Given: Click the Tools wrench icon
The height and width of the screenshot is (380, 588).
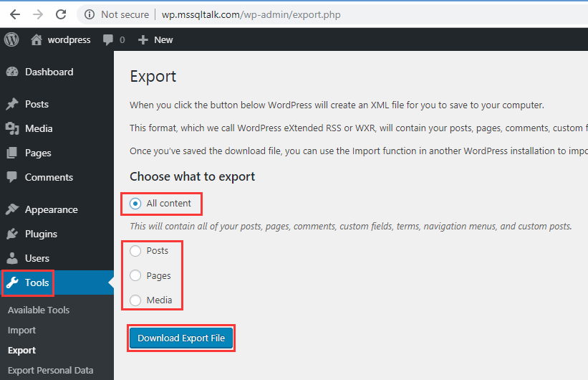Looking at the screenshot, I should [12, 282].
